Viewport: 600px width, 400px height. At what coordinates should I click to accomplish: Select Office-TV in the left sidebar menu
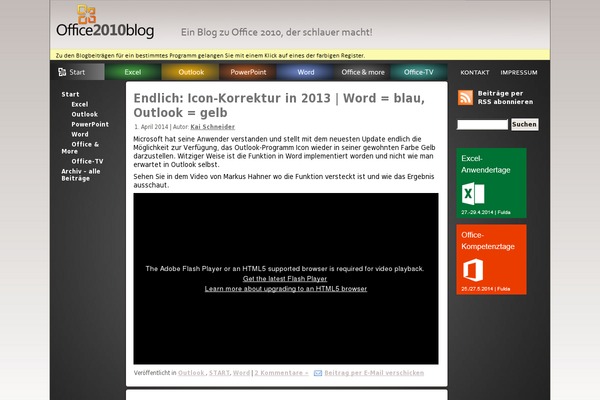87,161
